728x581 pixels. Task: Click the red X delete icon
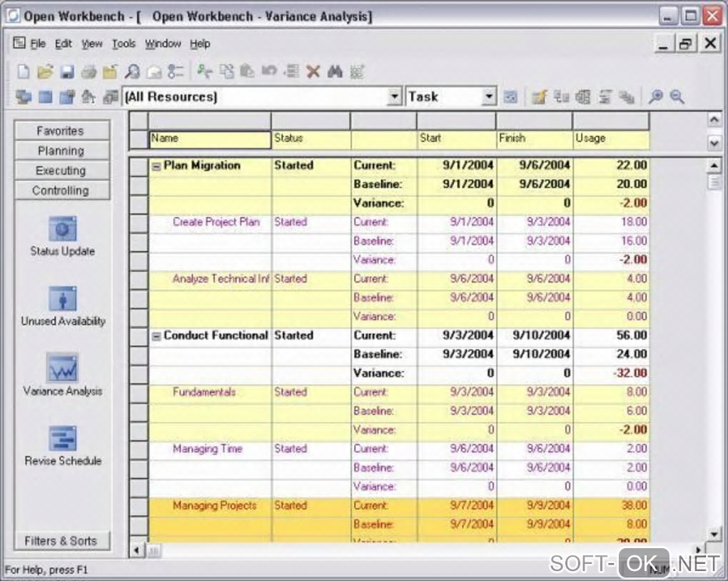coord(313,71)
